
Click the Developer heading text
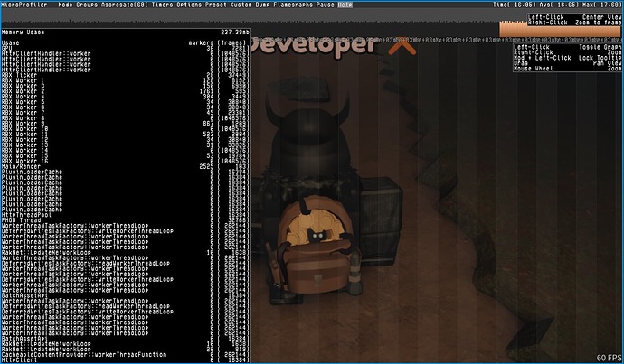point(314,47)
